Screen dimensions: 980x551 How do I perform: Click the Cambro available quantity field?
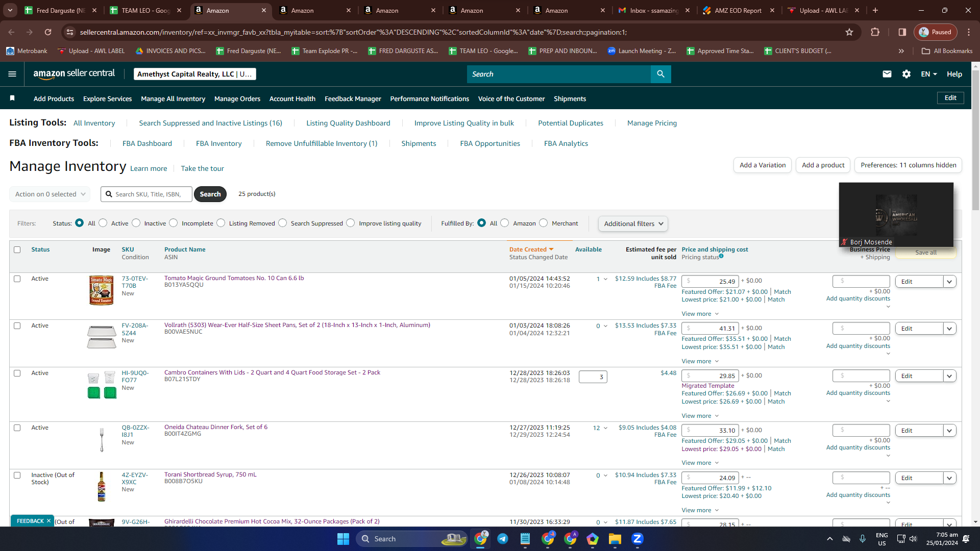tap(593, 377)
